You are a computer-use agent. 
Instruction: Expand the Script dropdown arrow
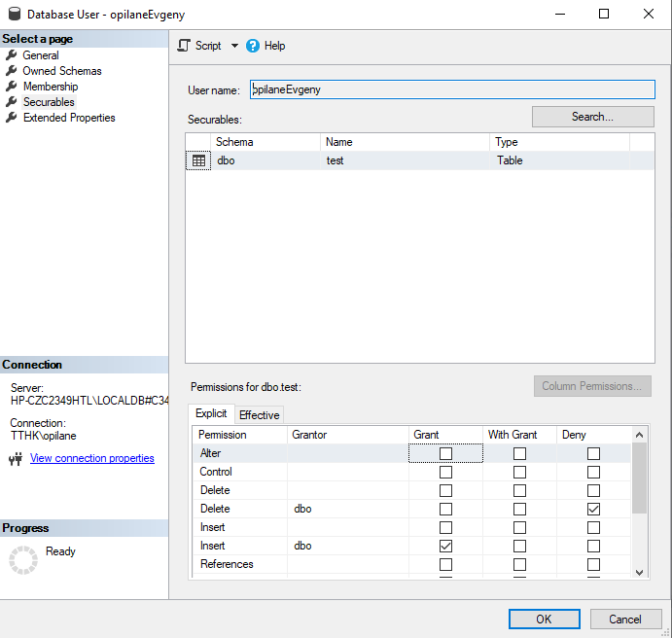(234, 46)
